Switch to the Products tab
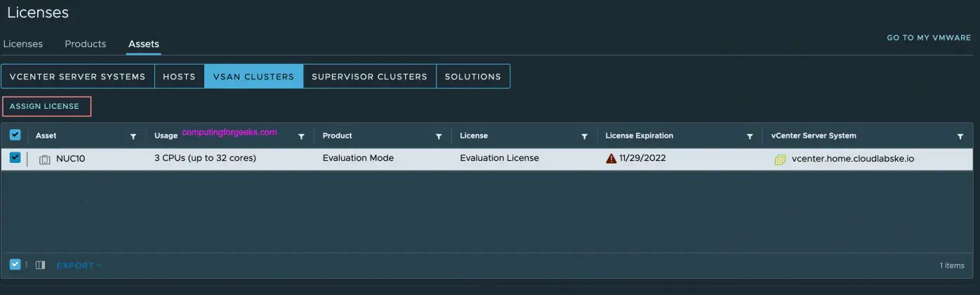 (x=85, y=44)
